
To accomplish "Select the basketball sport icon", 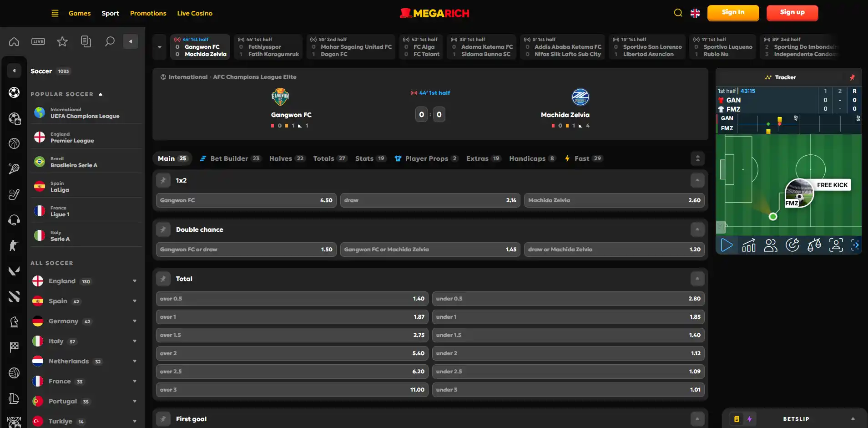I will 14,143.
